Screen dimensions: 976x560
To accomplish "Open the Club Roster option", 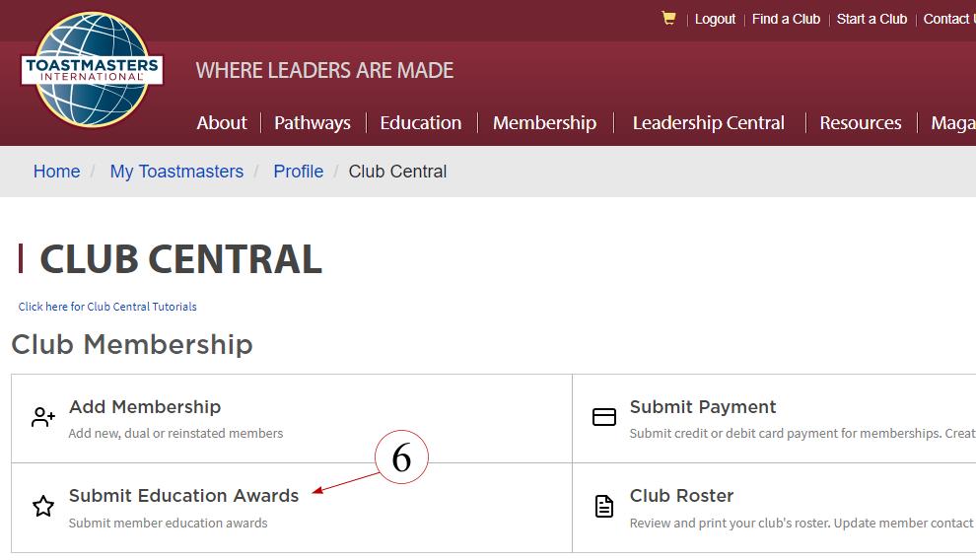I will (x=681, y=495).
